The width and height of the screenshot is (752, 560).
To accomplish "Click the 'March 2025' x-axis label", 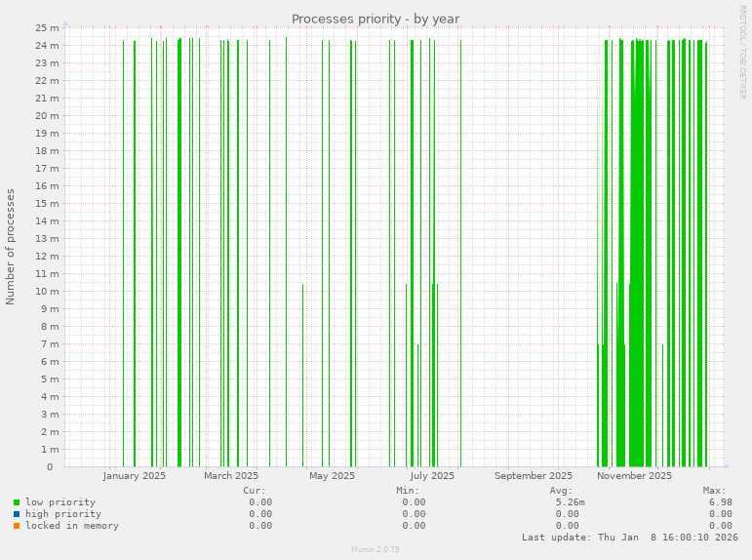I will click(x=231, y=476).
